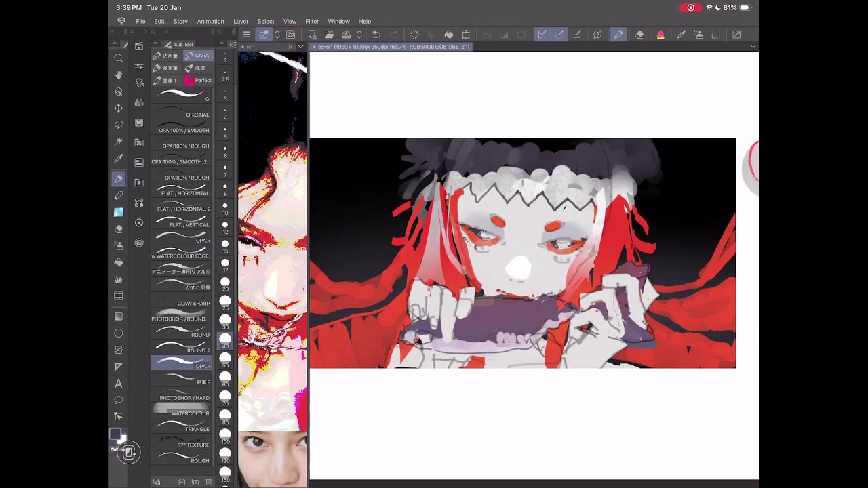Select the Balloon speech bubble tool
Image resolution: width=868 pixels, height=488 pixels.
pyautogui.click(x=118, y=400)
